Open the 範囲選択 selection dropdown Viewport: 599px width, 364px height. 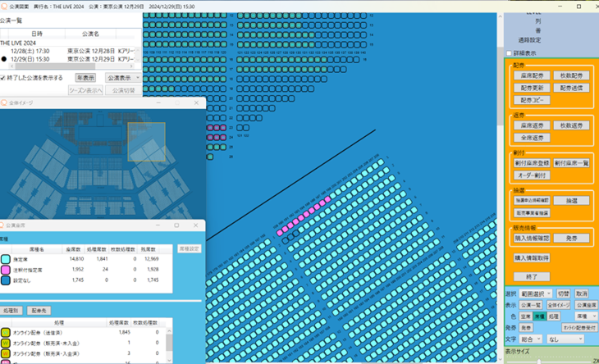pos(534,293)
